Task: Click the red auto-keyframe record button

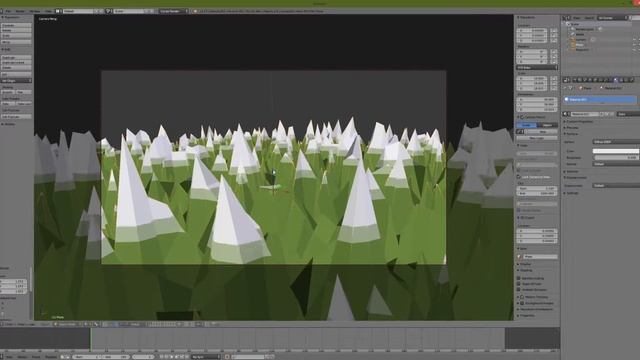Action: [227, 357]
